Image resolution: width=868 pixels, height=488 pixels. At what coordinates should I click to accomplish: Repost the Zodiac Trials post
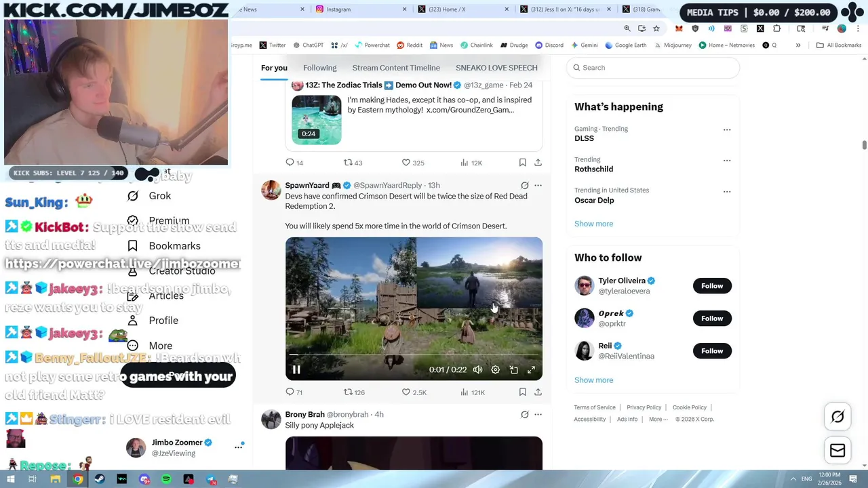353,163
